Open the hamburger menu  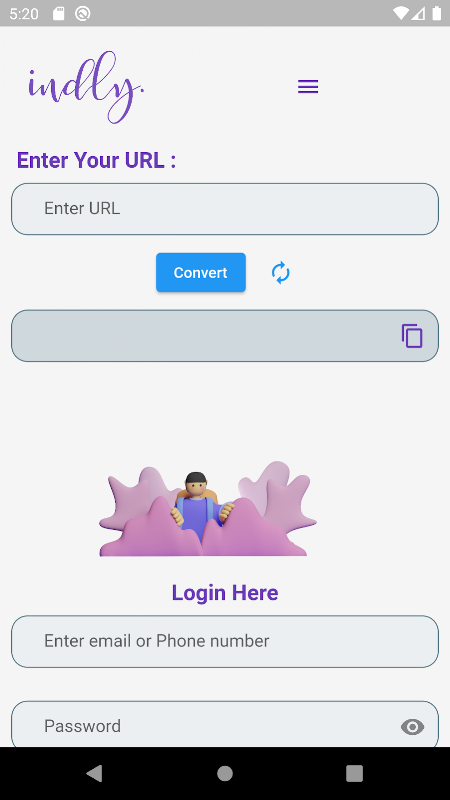308,86
